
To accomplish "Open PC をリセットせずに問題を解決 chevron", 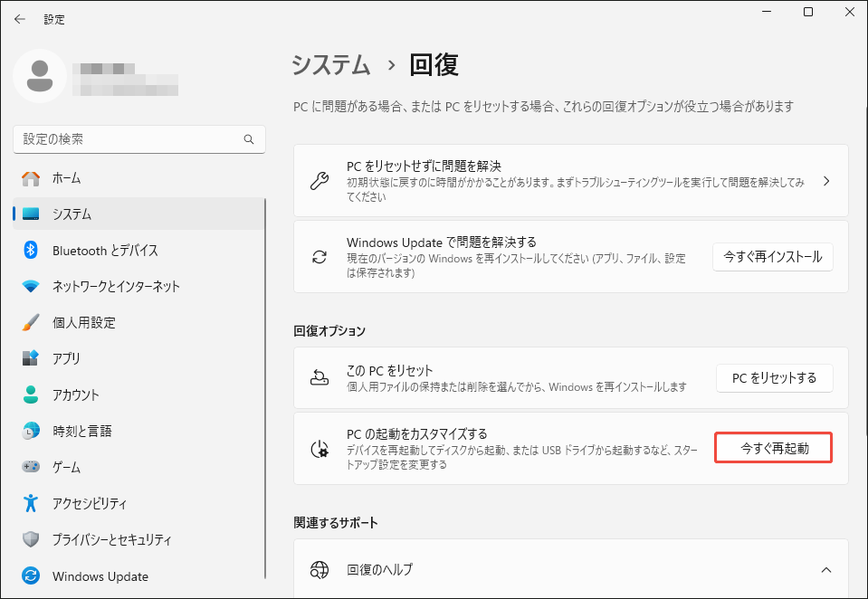I will [826, 181].
